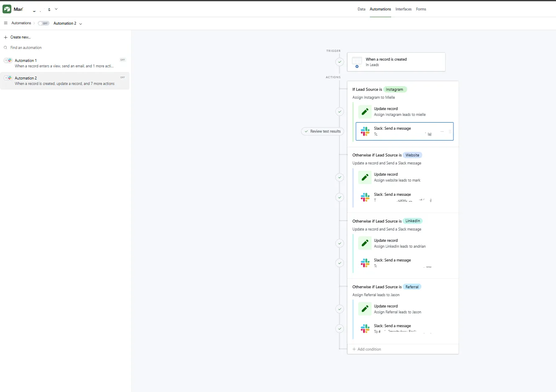Select the pencil icon for website leads update
Screen dimensions: 556x392
[x=365, y=177]
